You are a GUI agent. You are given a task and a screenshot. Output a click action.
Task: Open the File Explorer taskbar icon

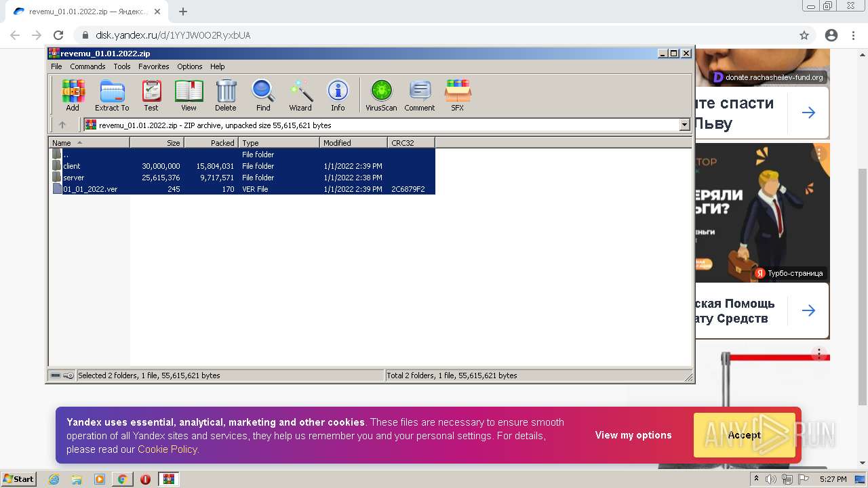click(x=77, y=479)
